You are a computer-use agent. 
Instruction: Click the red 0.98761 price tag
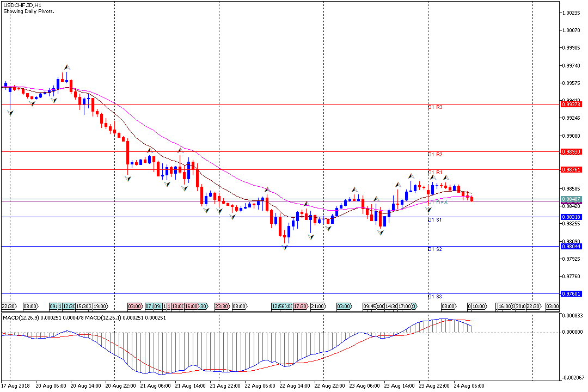point(571,169)
